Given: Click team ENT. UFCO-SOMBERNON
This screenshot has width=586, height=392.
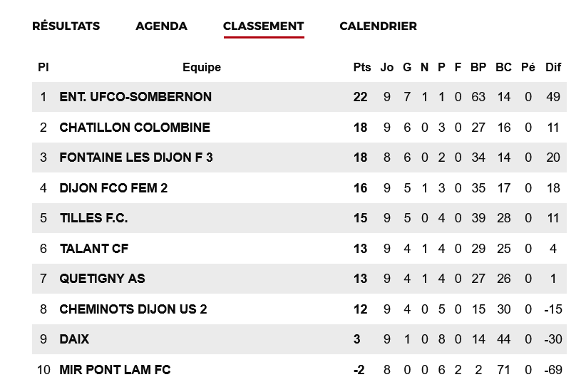Looking at the screenshot, I should tap(135, 97).
